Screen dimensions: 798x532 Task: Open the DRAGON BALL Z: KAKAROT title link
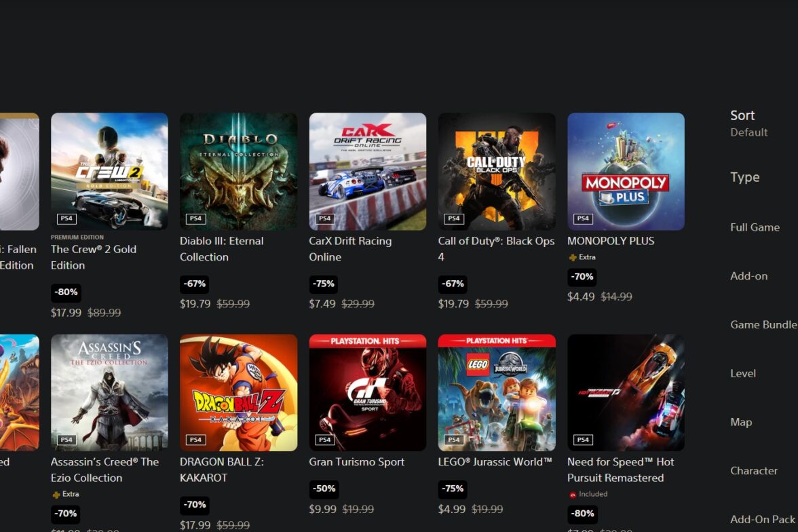(221, 470)
